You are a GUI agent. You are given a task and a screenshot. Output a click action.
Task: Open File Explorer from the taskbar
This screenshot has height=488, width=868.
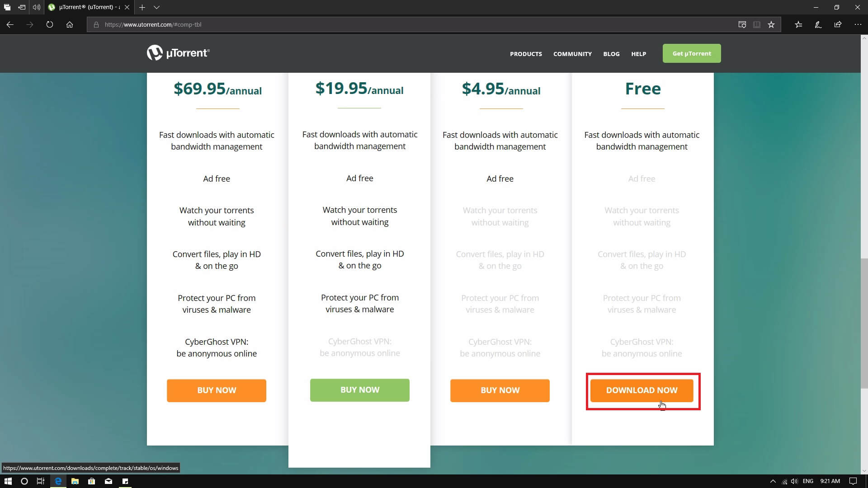pos(75,481)
